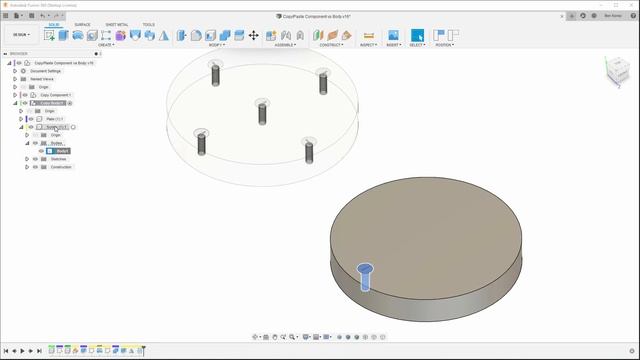Click the Save icon
The width and height of the screenshot is (640, 360).
[x=31, y=16]
